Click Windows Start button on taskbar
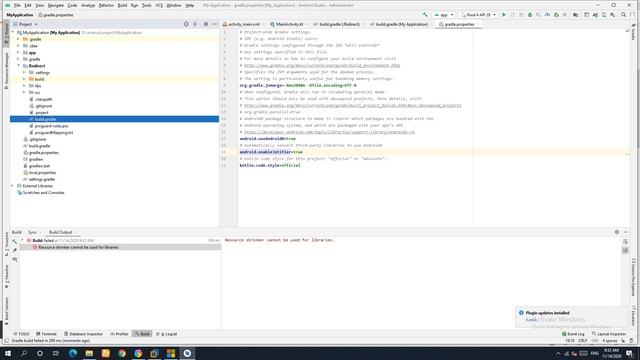The image size is (640, 360). (8, 353)
